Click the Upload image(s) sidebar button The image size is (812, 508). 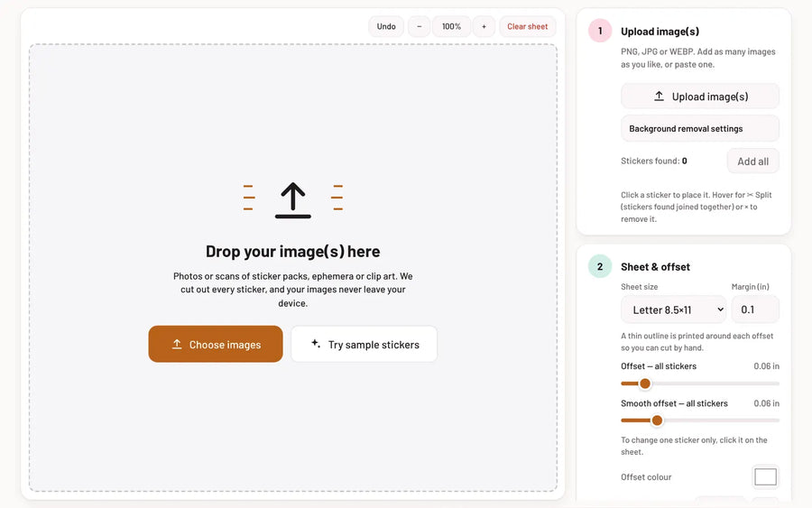tap(699, 97)
